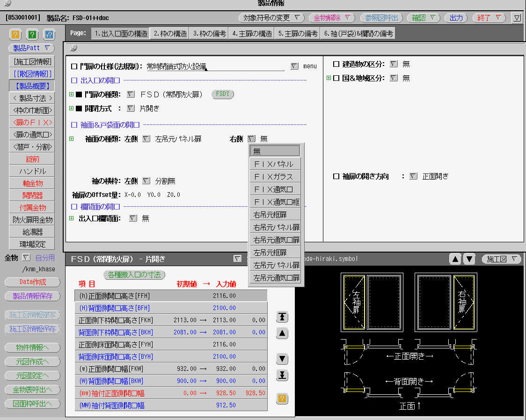Click the blue question mark help icon
The image size is (526, 420).
49,35
